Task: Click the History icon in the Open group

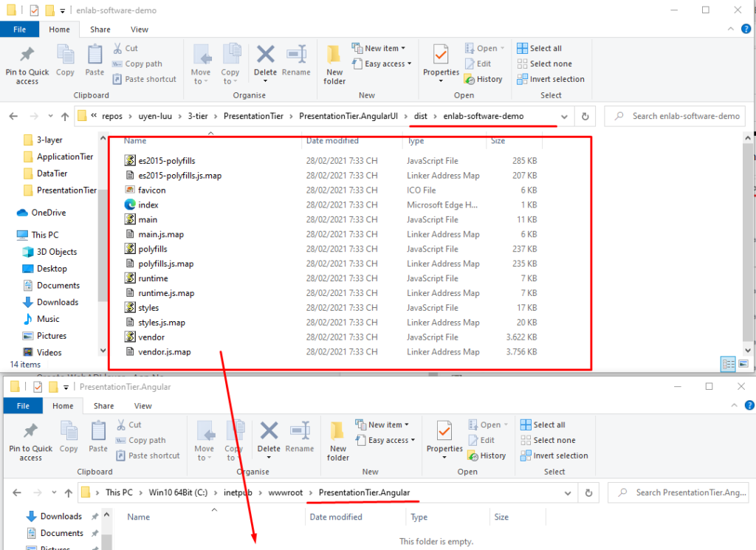Action: (x=484, y=79)
